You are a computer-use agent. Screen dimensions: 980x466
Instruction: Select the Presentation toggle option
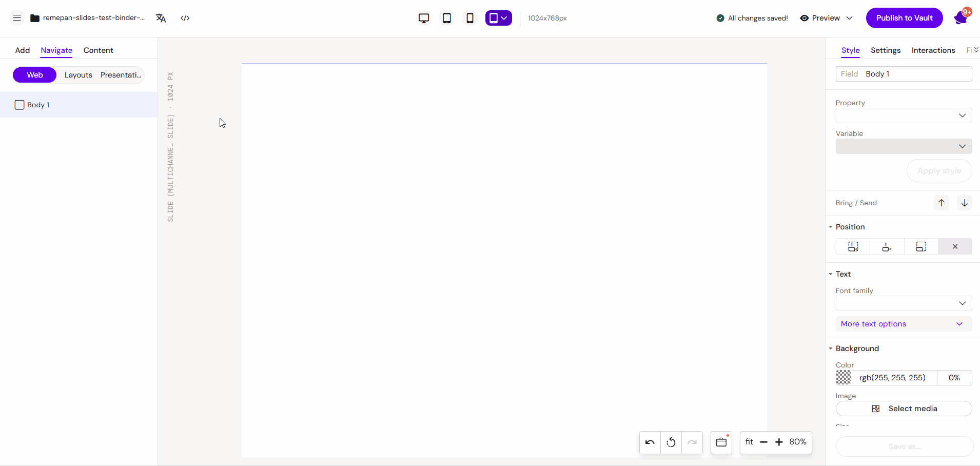tap(121, 75)
